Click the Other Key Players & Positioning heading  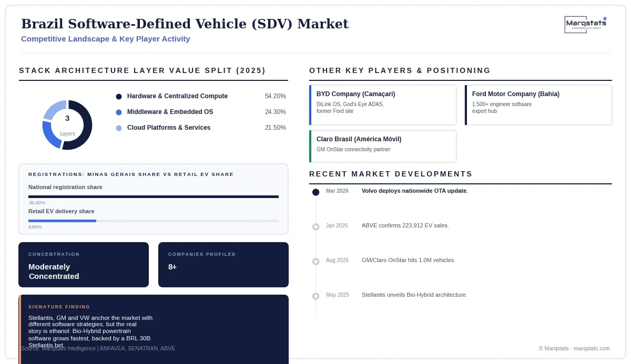(400, 70)
